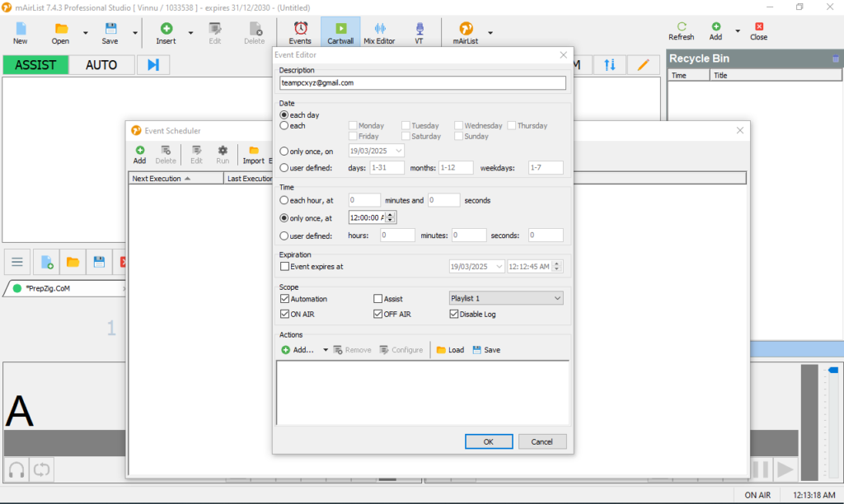Select the *PrepZig.CoM playlist tab
The height and width of the screenshot is (504, 844).
click(x=64, y=288)
